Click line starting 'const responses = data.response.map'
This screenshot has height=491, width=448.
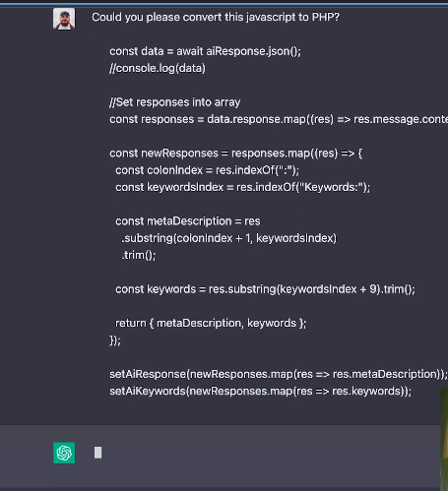(x=279, y=119)
